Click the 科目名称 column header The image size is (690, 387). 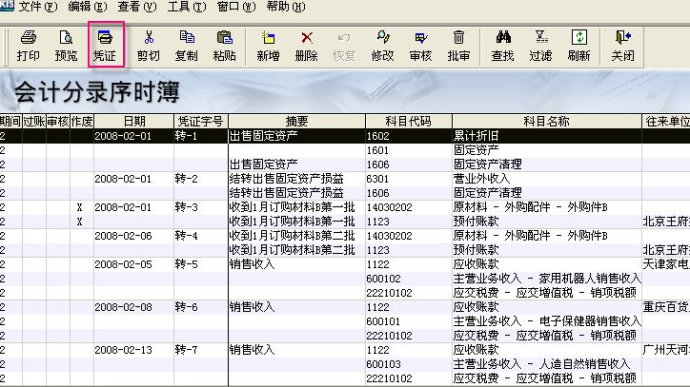click(547, 122)
